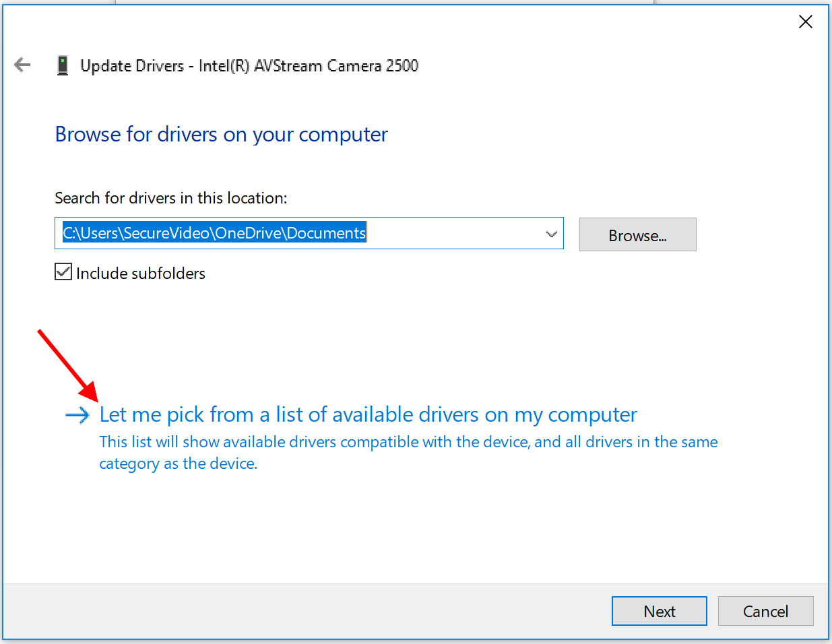Close the Update Drivers dialog
Image resolution: width=832 pixels, height=644 pixels.
click(x=805, y=22)
